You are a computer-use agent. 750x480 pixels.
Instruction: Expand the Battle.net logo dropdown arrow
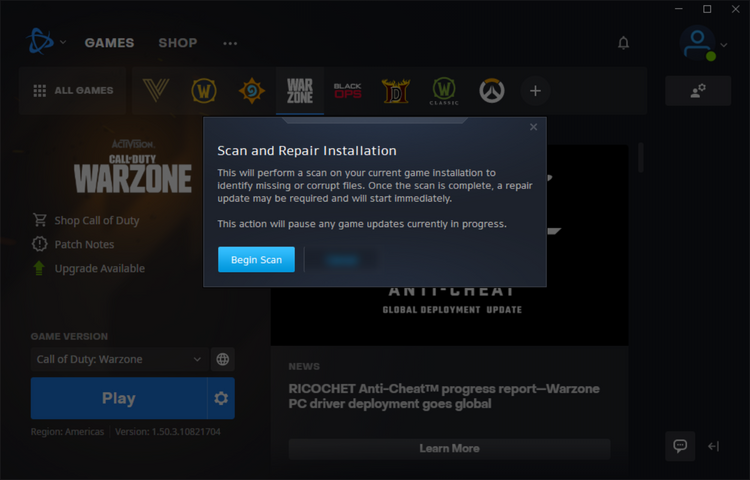pyautogui.click(x=63, y=43)
